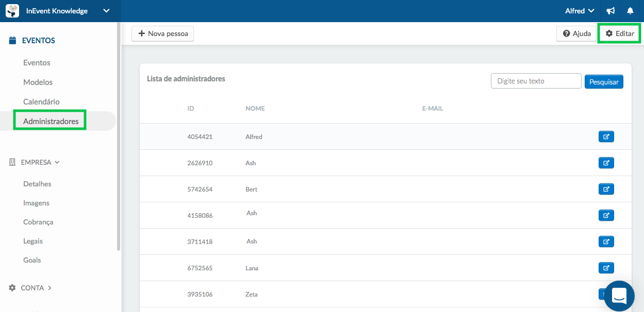Click ID 4054421 cell
The image size is (644, 312).
coord(200,137)
